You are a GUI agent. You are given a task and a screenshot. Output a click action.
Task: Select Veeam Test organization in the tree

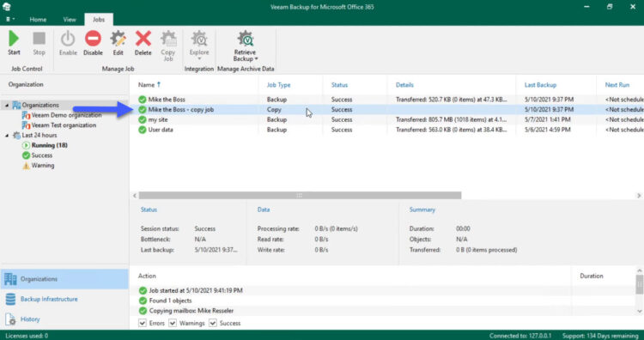pos(64,125)
